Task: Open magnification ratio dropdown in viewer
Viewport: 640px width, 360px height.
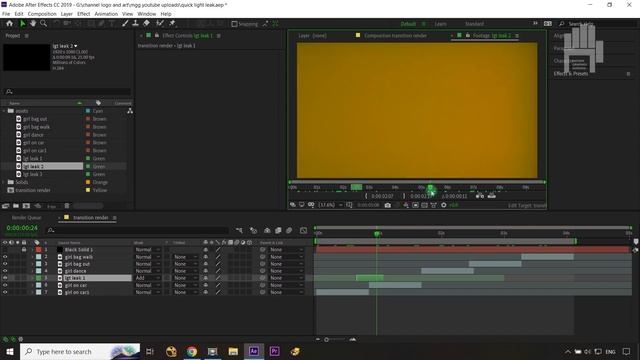Action: click(329, 205)
